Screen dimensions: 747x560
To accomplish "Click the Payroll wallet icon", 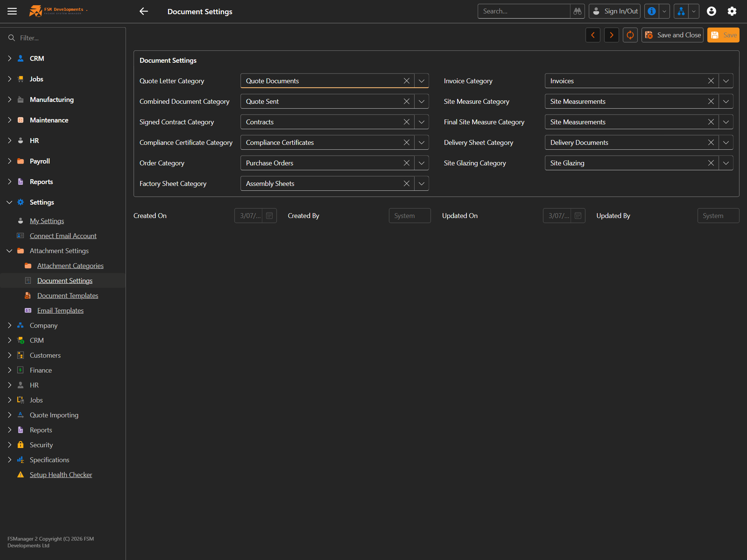I will pyautogui.click(x=21, y=161).
